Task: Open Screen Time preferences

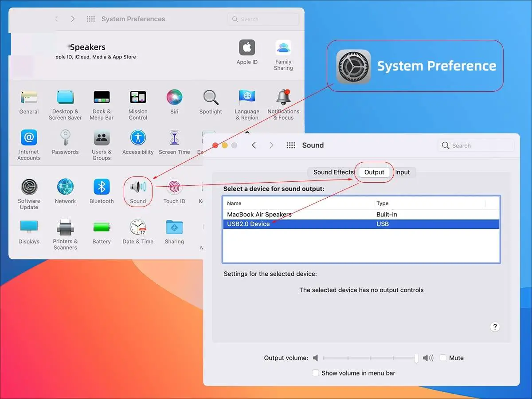Action: click(174, 138)
